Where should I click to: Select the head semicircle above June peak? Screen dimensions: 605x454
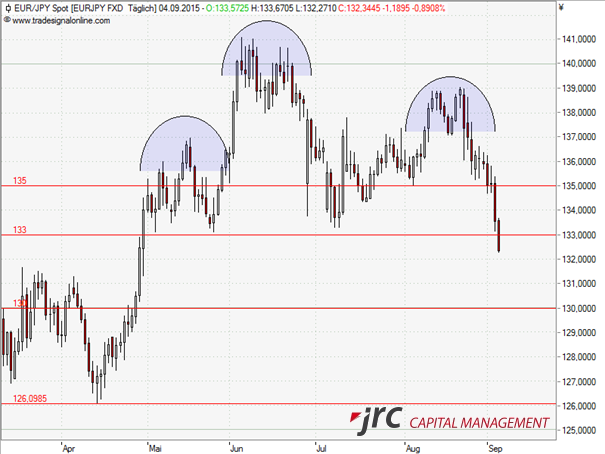click(x=266, y=52)
